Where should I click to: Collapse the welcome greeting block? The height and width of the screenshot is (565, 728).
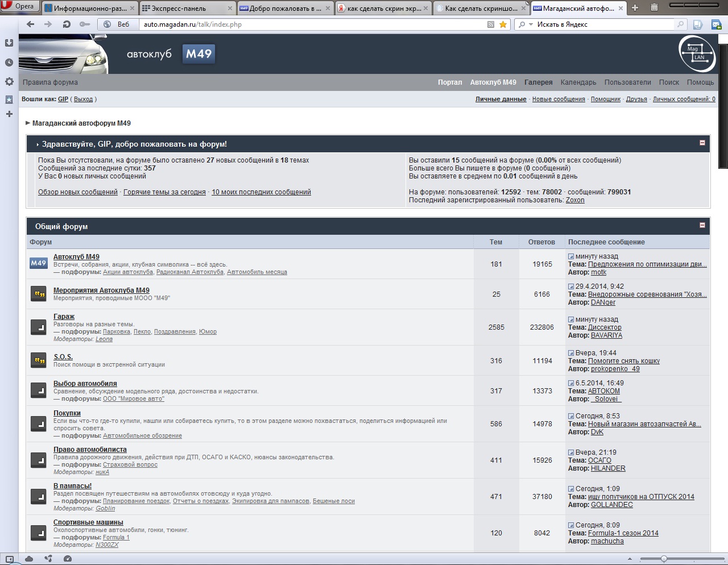coord(702,143)
